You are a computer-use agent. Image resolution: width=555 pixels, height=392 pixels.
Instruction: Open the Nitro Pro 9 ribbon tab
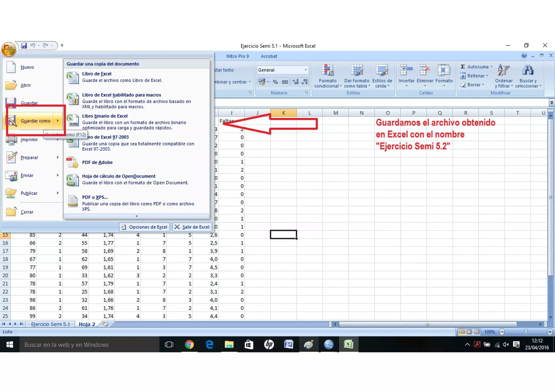pos(237,56)
